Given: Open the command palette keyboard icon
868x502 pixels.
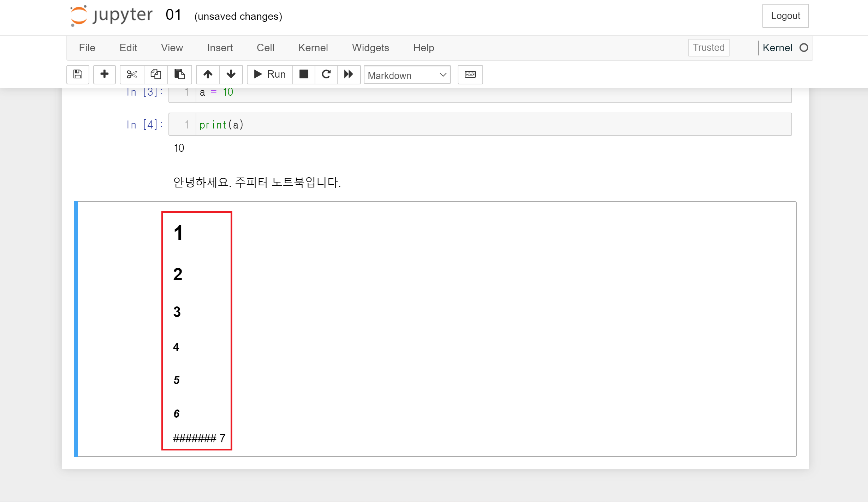Looking at the screenshot, I should [x=470, y=74].
